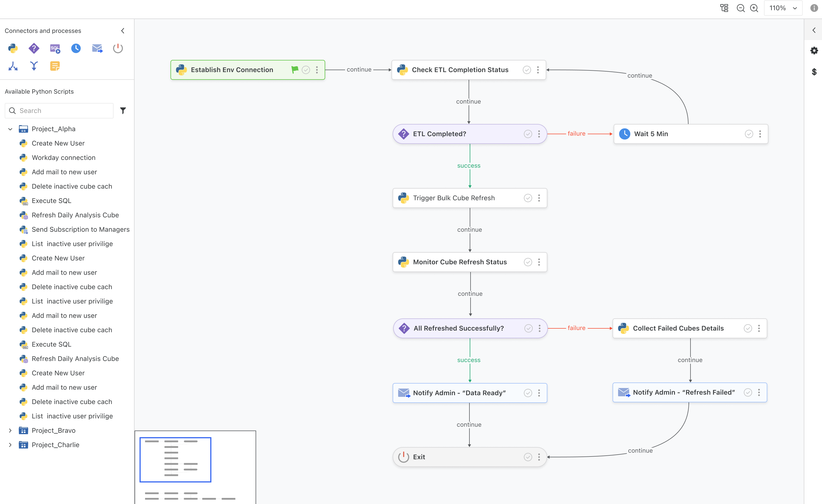The width and height of the screenshot is (822, 504).
Task: Open the dollar sign parameters icon
Action: tap(814, 72)
